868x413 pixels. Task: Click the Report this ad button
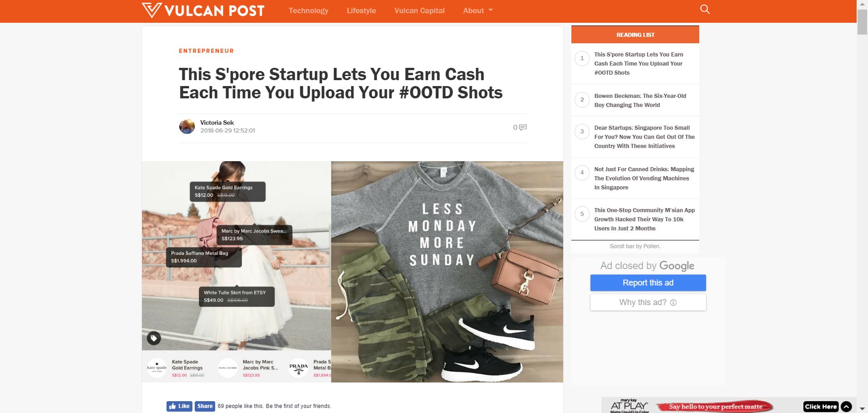(648, 283)
